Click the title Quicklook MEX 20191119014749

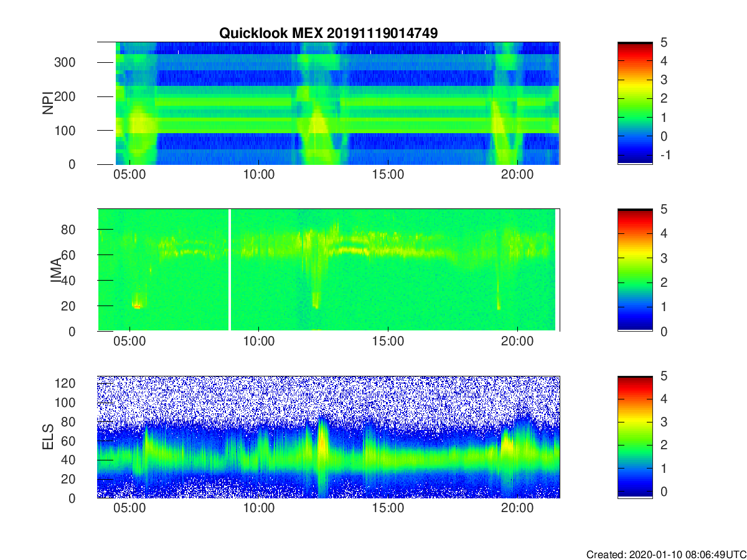click(x=329, y=33)
